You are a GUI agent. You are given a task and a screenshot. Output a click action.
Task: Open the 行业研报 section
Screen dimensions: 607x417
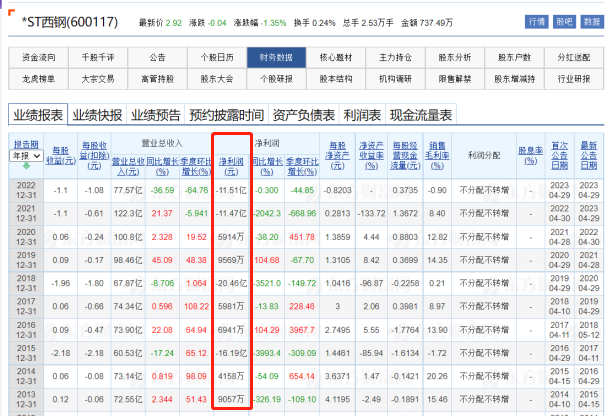574,79
